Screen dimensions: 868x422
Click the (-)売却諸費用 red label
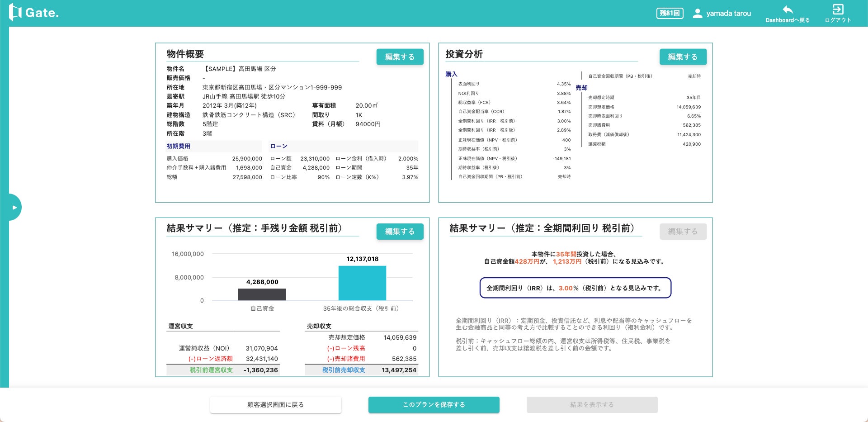[x=346, y=359]
